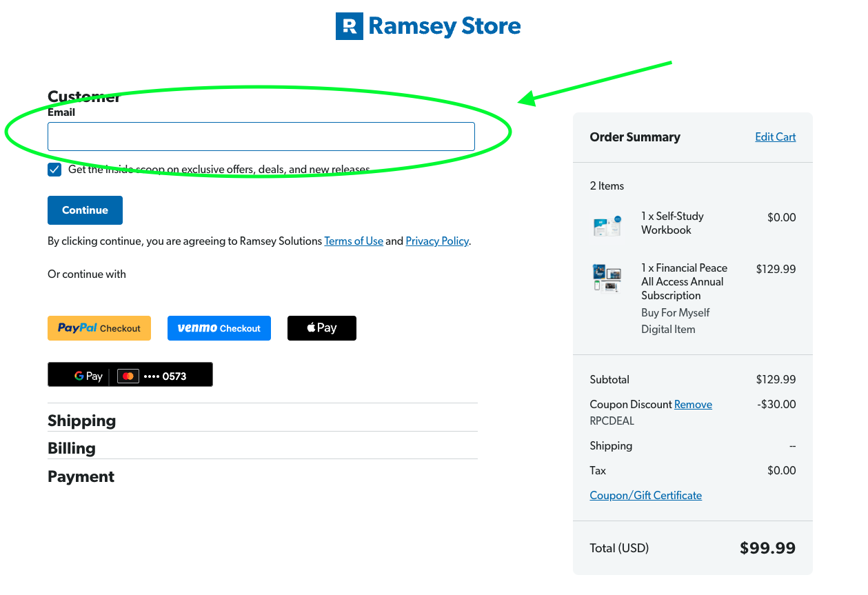Image resolution: width=868 pixels, height=595 pixels.
Task: Click the Self-Study Workbook product thumbnail
Action: pos(607,224)
